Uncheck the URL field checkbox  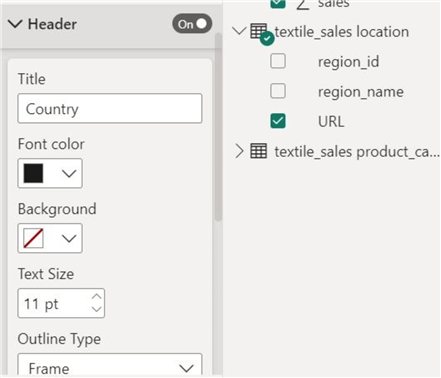tap(278, 121)
